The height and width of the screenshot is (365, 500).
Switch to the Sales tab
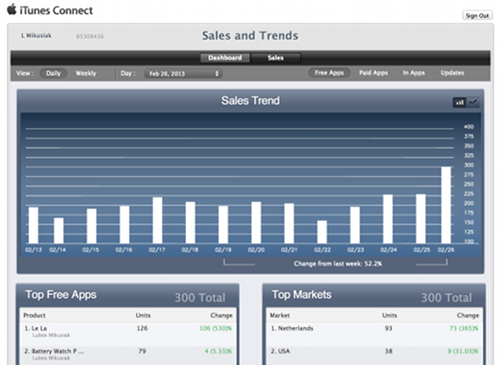coord(276,58)
